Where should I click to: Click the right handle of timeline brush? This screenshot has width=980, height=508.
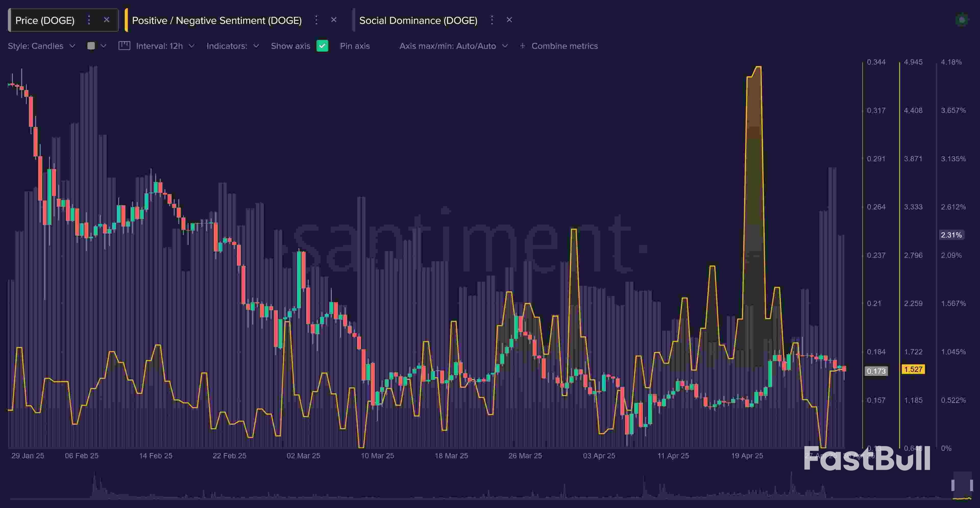(971, 486)
